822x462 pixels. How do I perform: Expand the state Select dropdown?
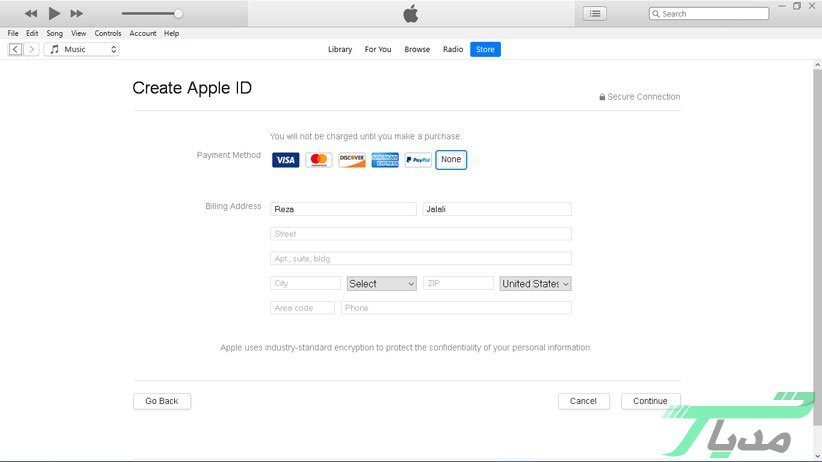point(381,284)
